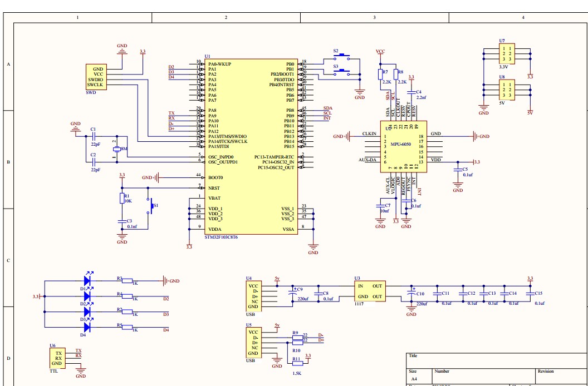Click the R9 22 ohm resistor
The image size is (588, 386).
pos(297,338)
